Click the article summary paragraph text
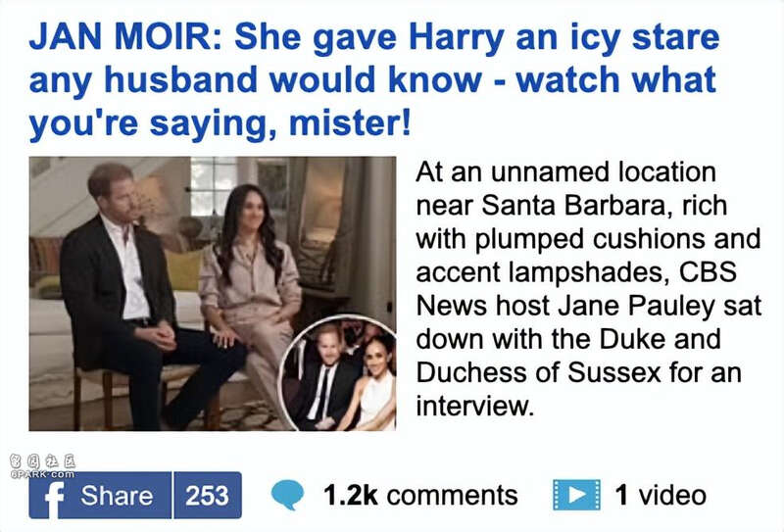 click(x=589, y=289)
